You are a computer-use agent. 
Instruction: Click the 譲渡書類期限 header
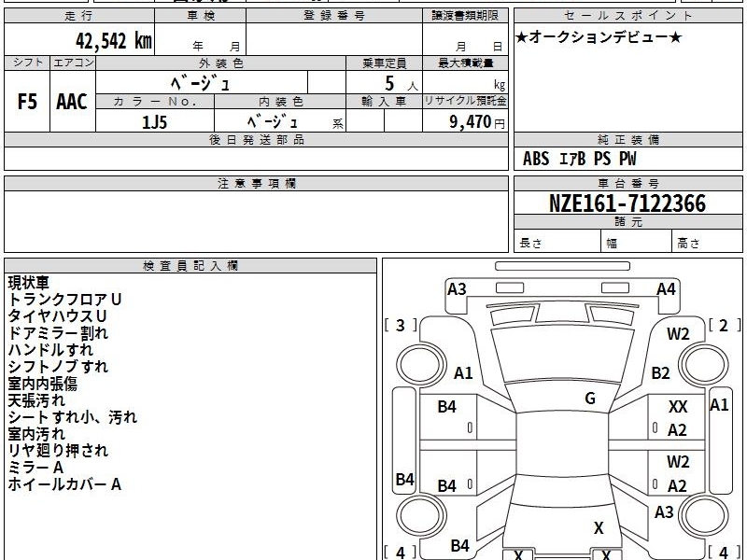coord(465,16)
